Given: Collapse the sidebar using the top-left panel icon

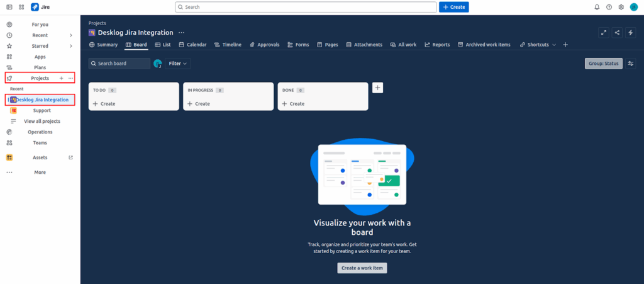Looking at the screenshot, I should [9, 7].
